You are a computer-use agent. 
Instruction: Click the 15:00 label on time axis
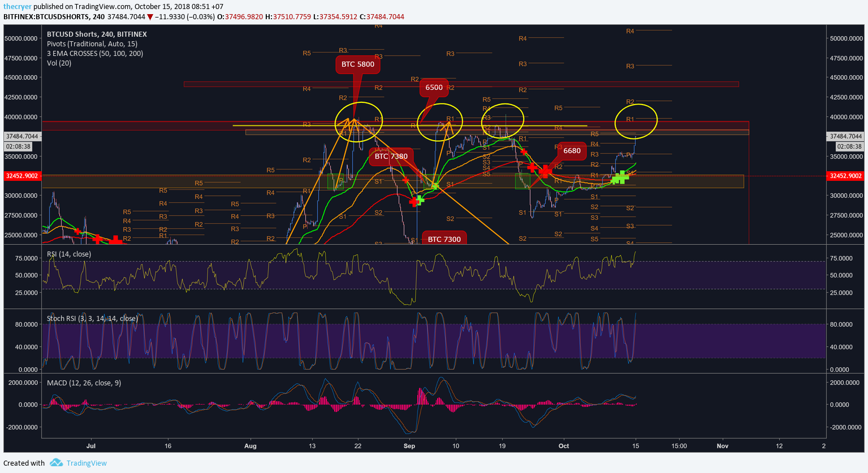pos(679,446)
